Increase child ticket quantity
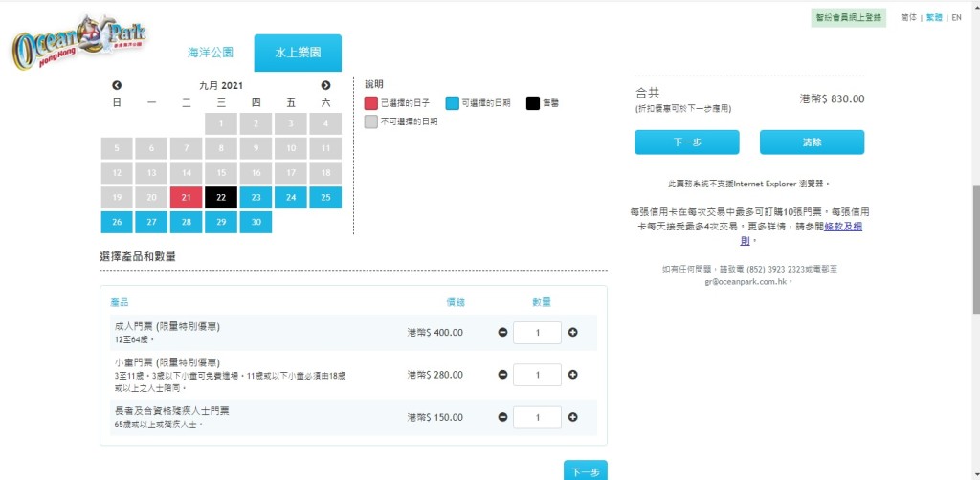This screenshot has height=480, width=980. [572, 375]
